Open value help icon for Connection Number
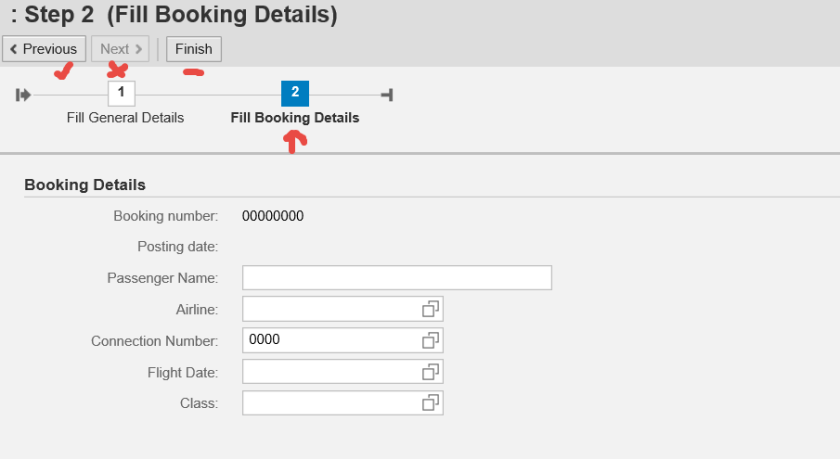The width and height of the screenshot is (840, 459). 431,340
